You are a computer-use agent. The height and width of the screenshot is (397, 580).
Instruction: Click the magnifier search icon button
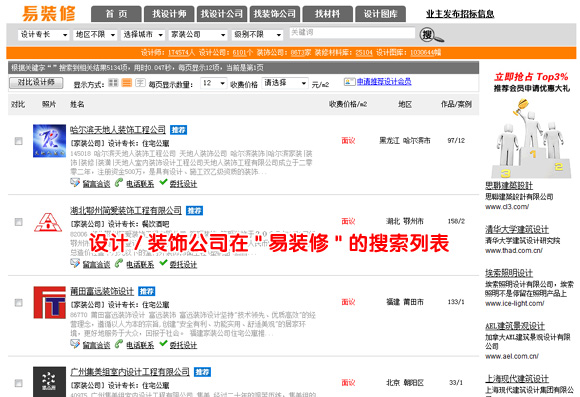(x=431, y=35)
